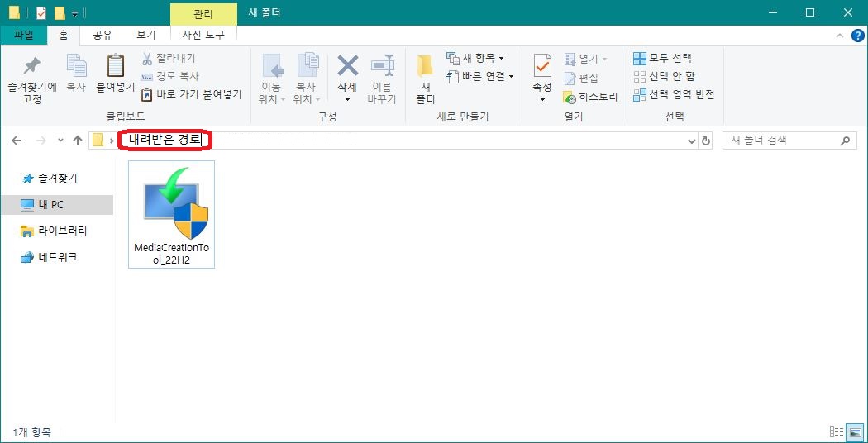Go up one folder level arrow
The image size is (868, 443).
click(78, 141)
